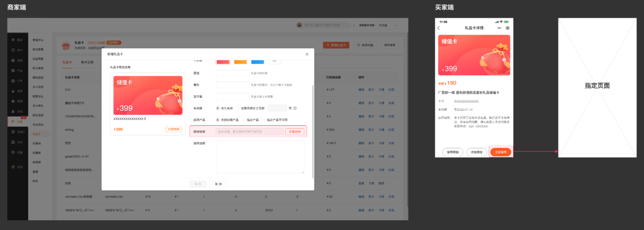Open 多商户 in the dark merchant sidebar
The width and height of the screenshot is (644, 230).
point(18,132)
